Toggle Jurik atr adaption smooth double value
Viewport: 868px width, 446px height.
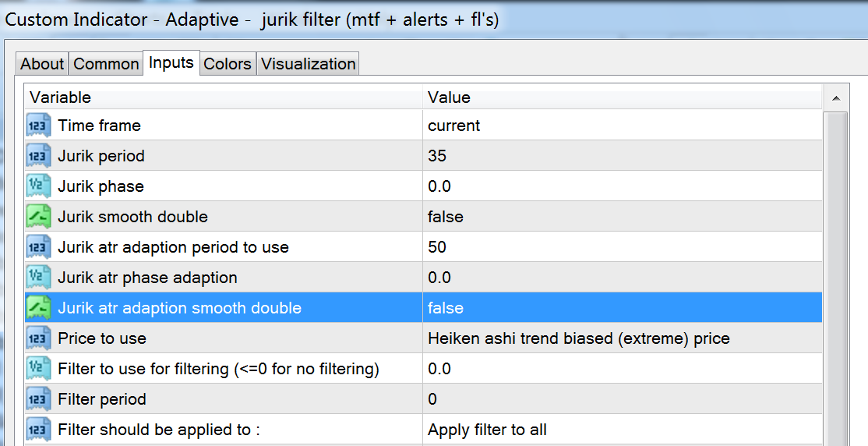click(x=445, y=308)
